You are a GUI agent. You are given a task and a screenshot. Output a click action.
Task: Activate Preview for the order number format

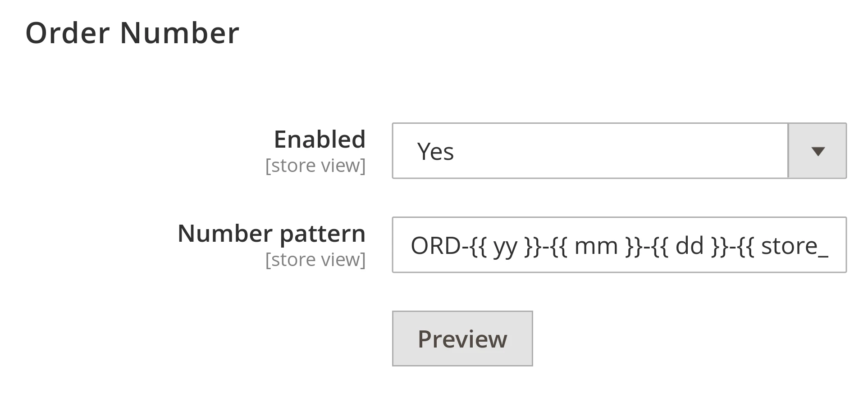[x=462, y=338]
